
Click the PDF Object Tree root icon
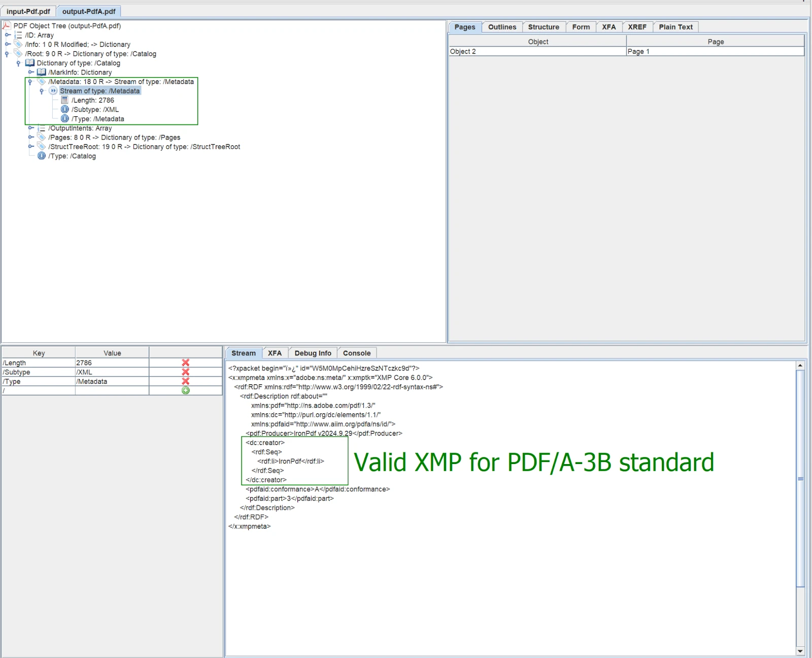click(x=7, y=26)
